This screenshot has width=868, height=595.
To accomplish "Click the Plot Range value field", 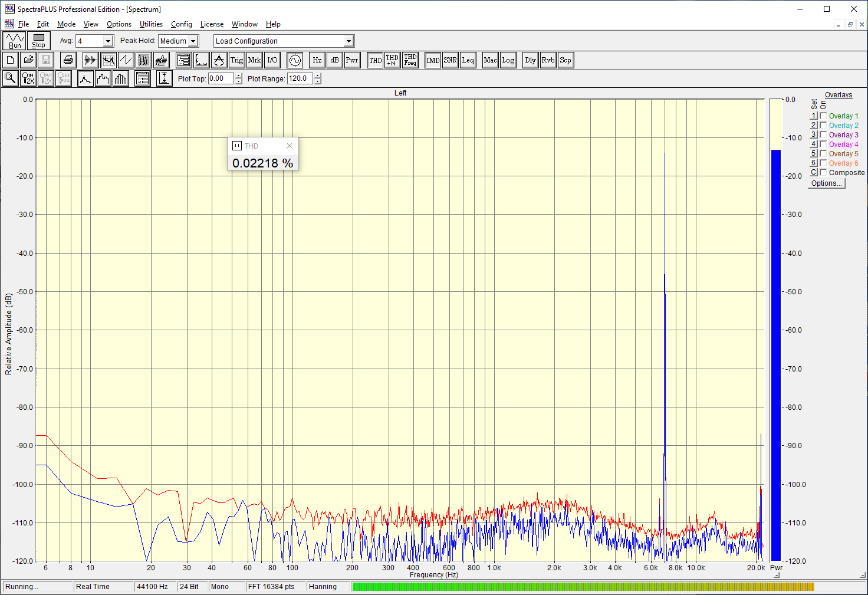I will point(300,78).
